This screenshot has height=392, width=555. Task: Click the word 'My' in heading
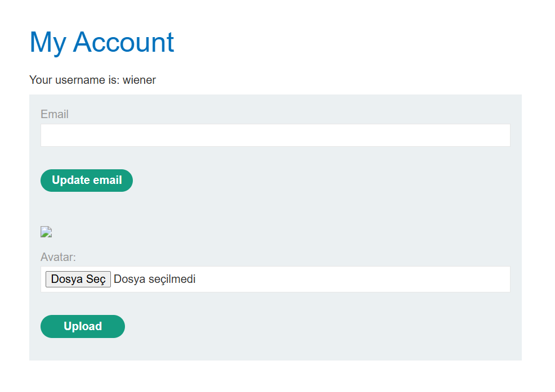point(48,43)
